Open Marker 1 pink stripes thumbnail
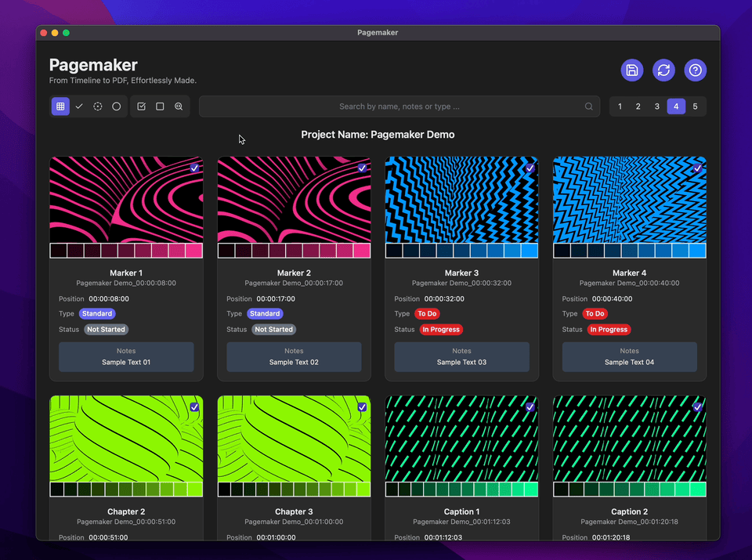 [126, 200]
